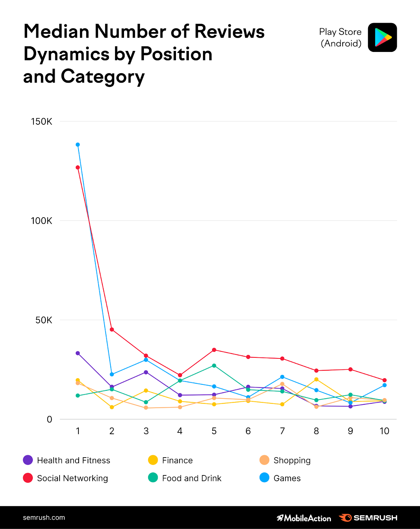The height and width of the screenshot is (529, 420).
Task: Select the Finance yellow legend dot
Action: click(x=153, y=460)
